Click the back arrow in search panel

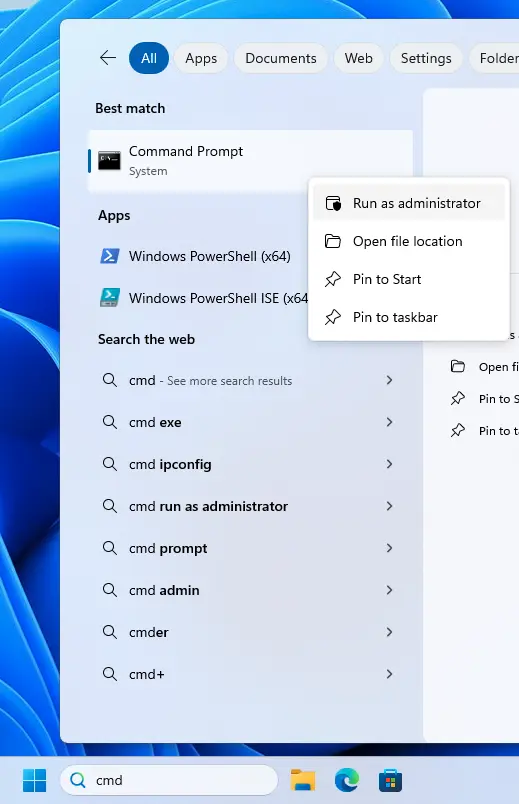click(108, 58)
